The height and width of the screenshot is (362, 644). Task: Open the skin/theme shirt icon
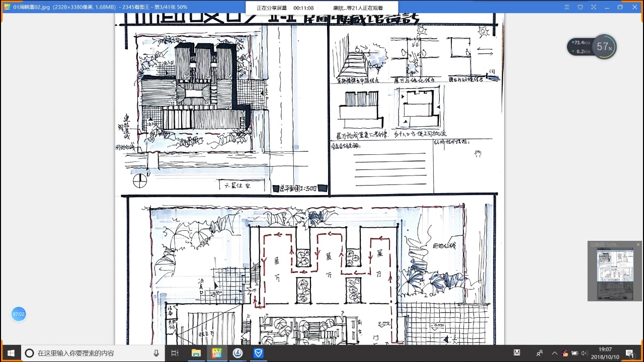click(x=580, y=7)
